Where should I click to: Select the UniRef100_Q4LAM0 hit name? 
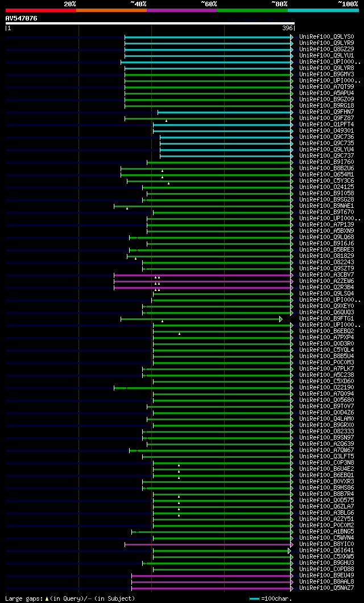[327, 419]
